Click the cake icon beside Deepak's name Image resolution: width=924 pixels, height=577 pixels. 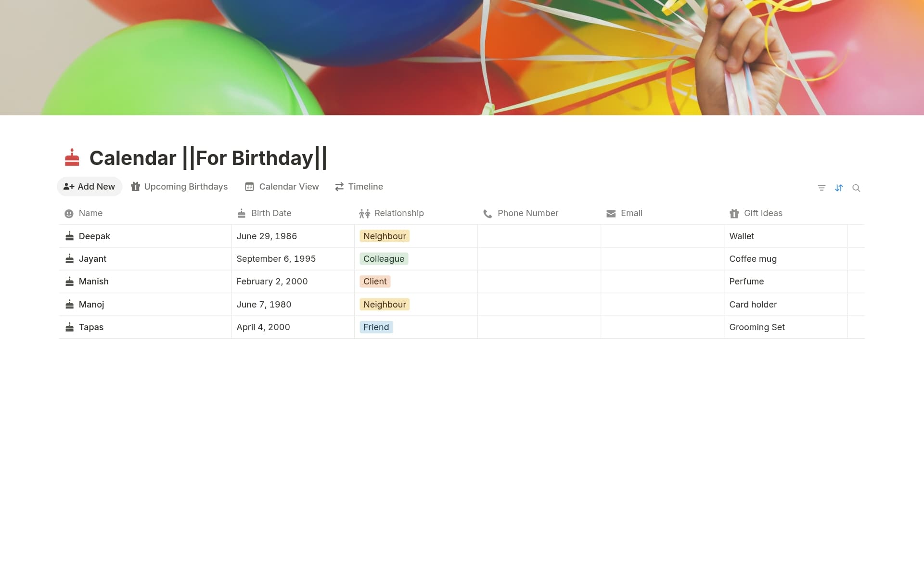click(69, 236)
